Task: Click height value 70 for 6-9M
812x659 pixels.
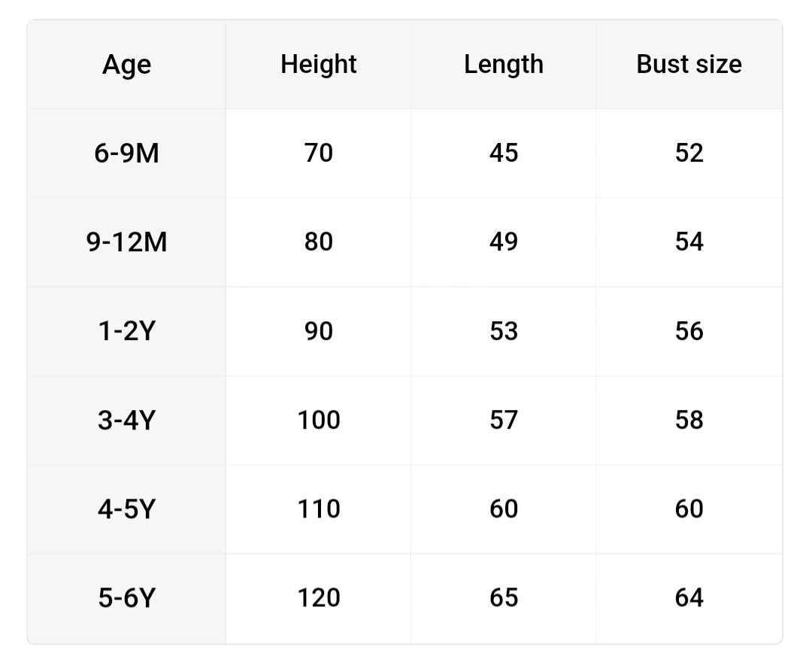Action: pos(318,153)
